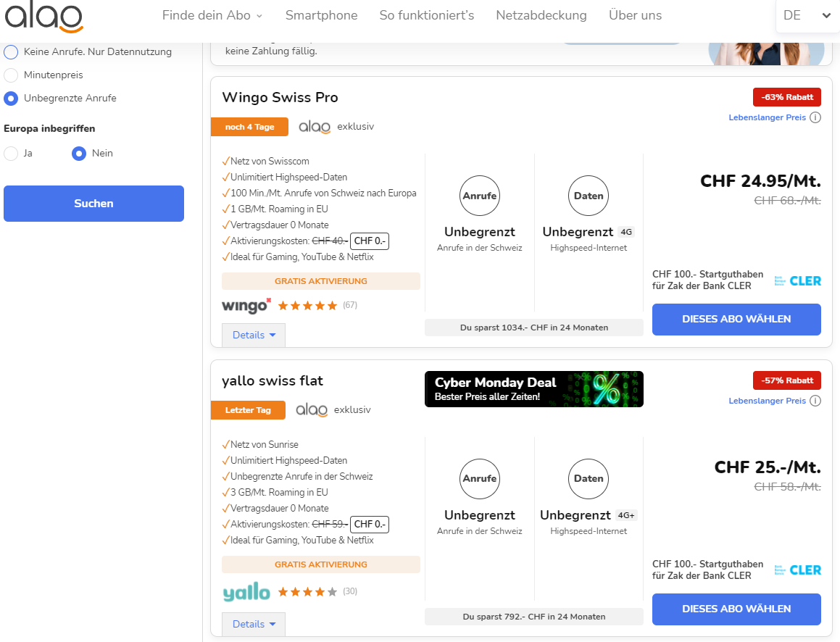Click Anrufe circle icon in Wingo card
This screenshot has width=840, height=642.
[x=480, y=196]
